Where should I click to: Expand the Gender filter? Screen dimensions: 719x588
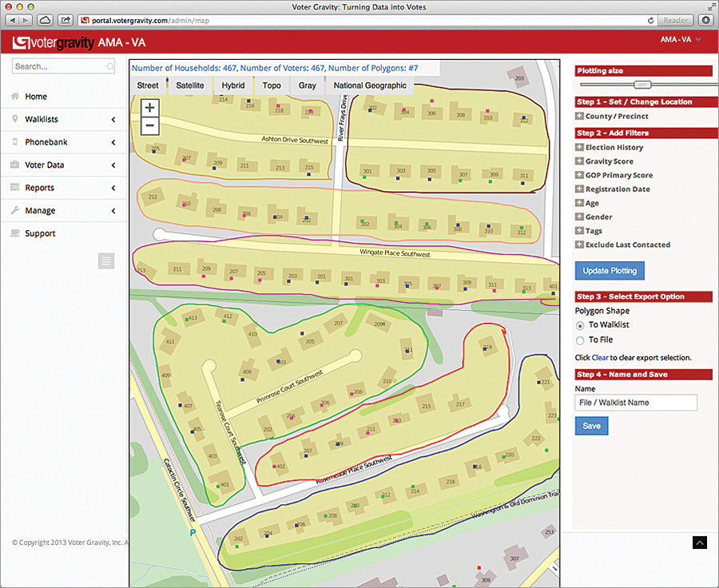[580, 217]
